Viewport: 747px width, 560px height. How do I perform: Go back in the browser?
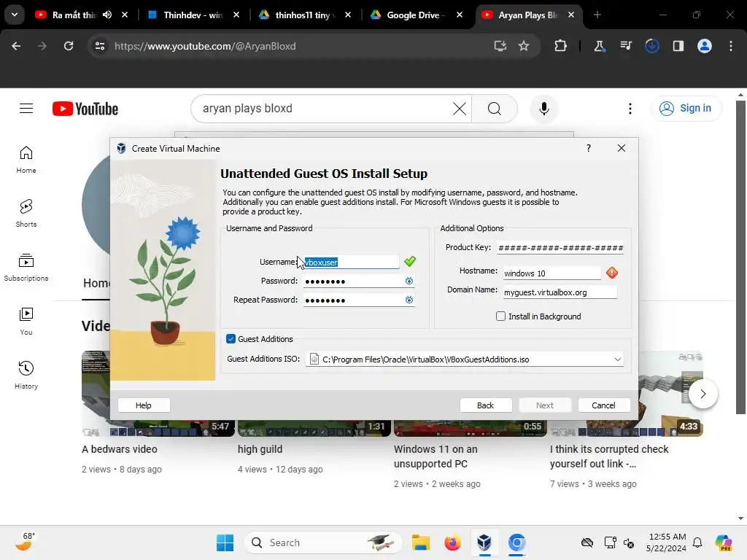16,46
